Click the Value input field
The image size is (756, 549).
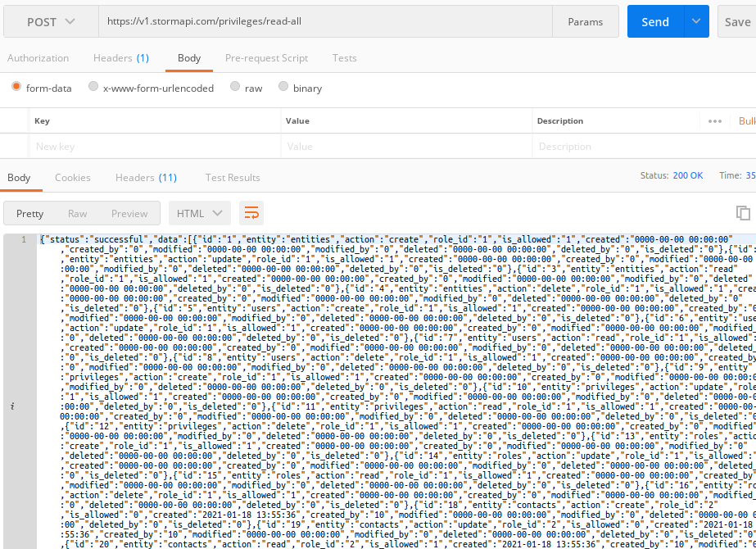pyautogui.click(x=406, y=146)
